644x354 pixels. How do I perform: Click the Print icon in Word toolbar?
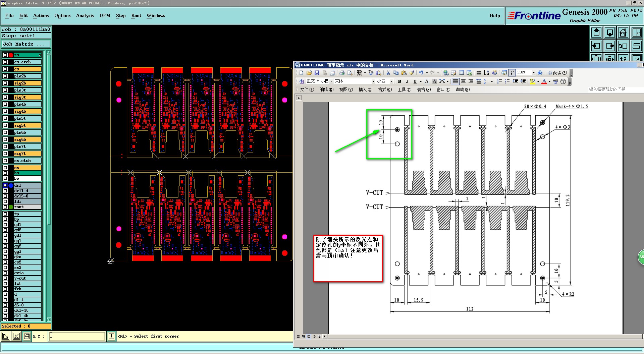click(342, 73)
